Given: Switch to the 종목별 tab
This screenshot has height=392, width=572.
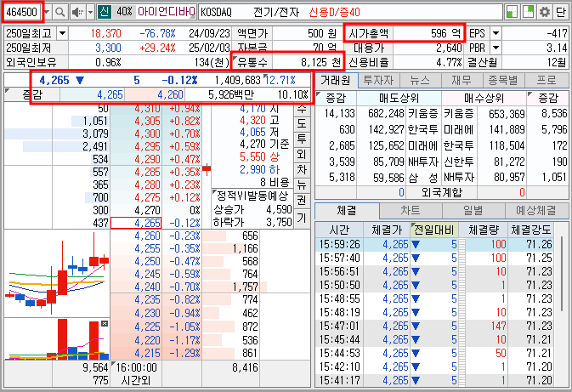Looking at the screenshot, I should 503,80.
